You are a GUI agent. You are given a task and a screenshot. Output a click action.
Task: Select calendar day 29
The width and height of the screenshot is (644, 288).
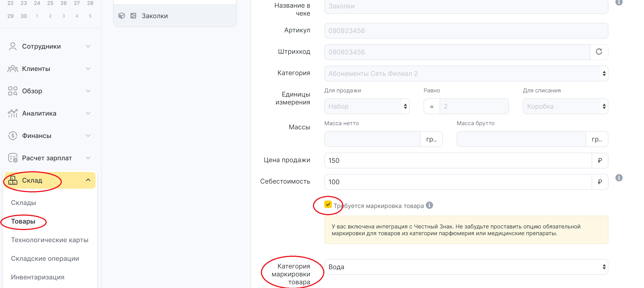10,16
